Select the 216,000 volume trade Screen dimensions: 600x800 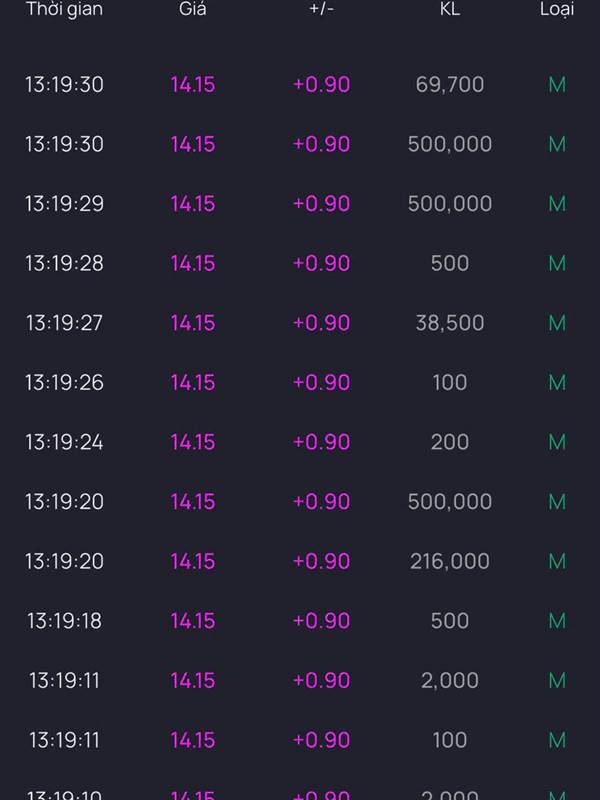point(450,562)
